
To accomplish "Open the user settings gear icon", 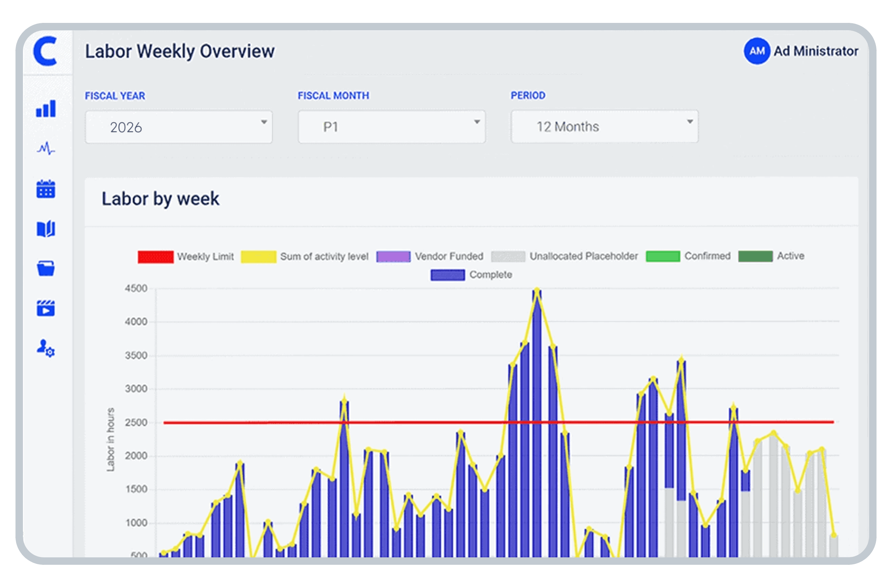I will [x=46, y=348].
